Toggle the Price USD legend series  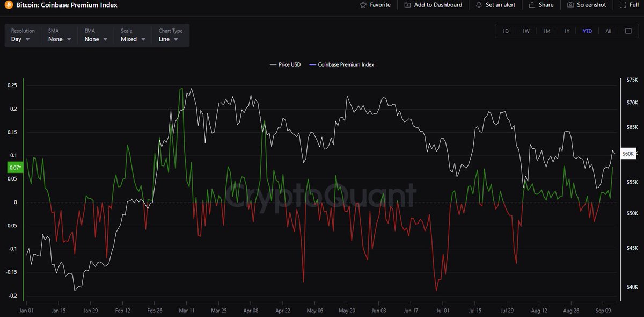284,64
